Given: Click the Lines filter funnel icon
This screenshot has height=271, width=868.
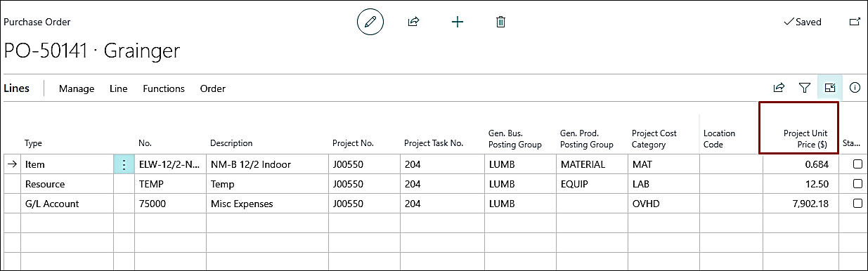Looking at the screenshot, I should [x=805, y=88].
